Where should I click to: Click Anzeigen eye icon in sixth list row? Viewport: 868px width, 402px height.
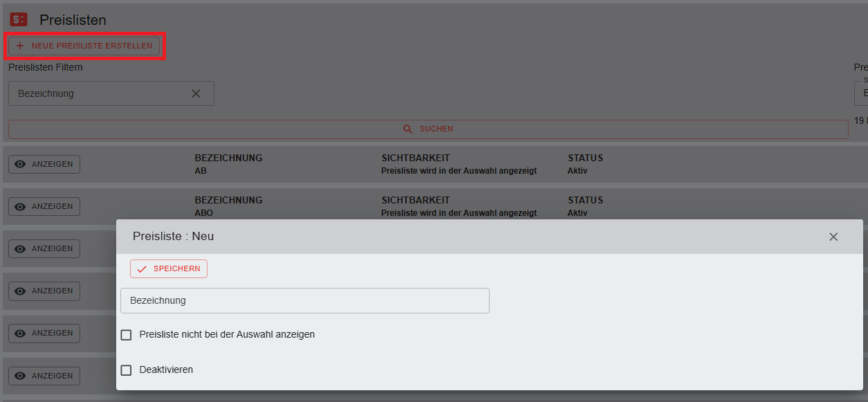click(21, 376)
